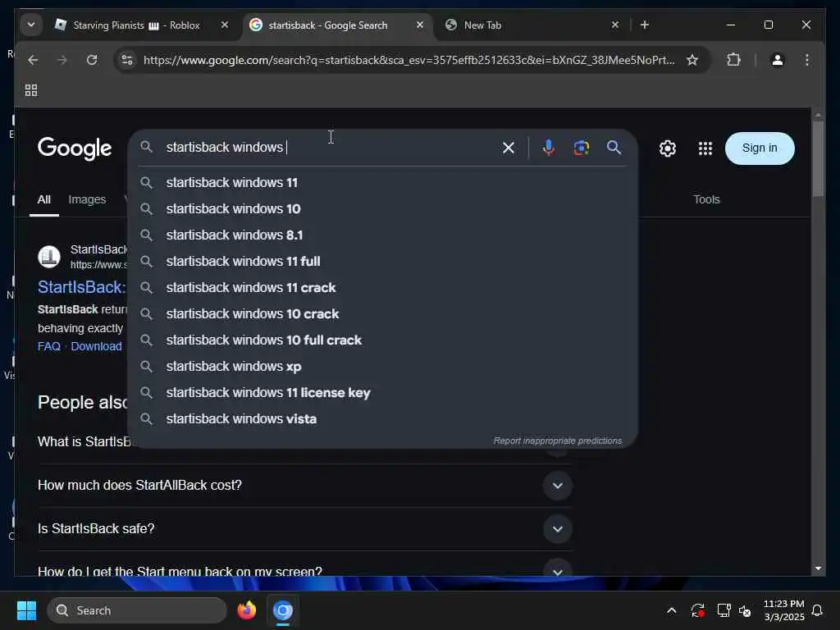Open Firefox from the taskbar
This screenshot has height=630, width=840.
pyautogui.click(x=246, y=610)
